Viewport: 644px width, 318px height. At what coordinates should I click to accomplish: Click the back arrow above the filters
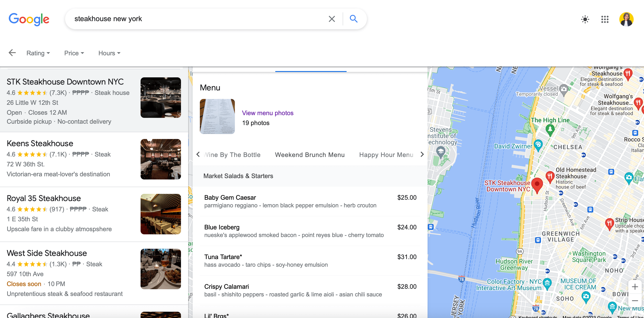click(x=12, y=53)
